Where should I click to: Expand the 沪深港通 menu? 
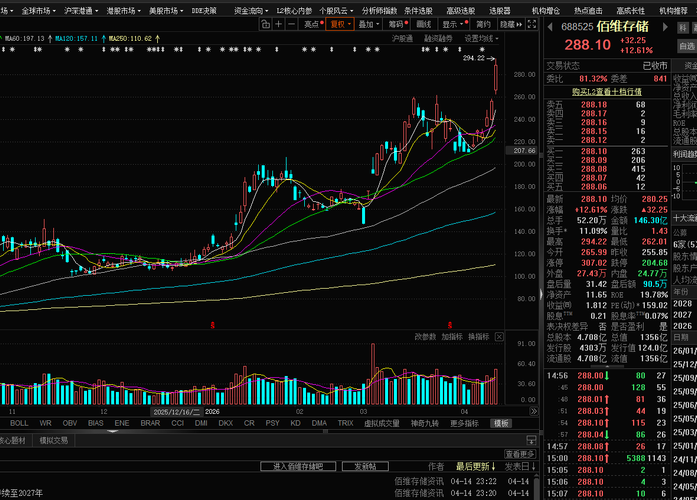coord(81,11)
